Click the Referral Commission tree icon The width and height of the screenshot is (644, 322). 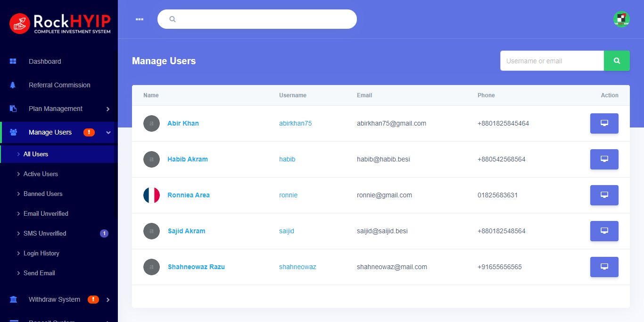coord(13,85)
